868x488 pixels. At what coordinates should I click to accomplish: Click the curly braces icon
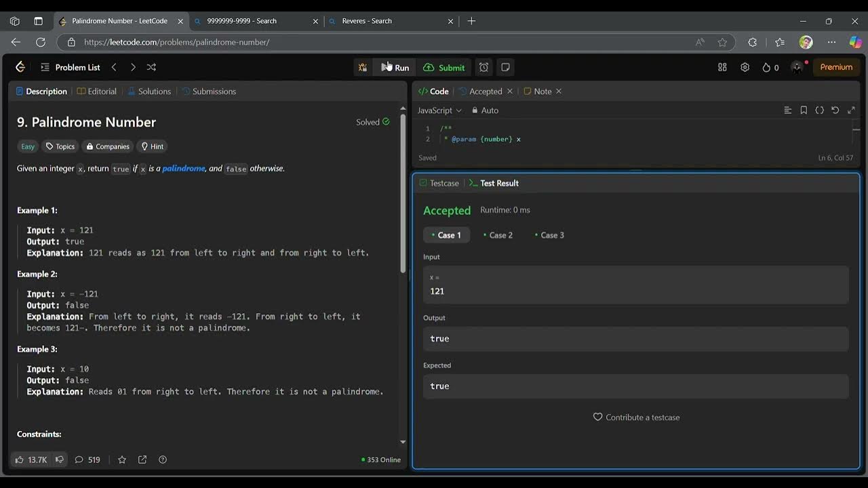tap(819, 110)
